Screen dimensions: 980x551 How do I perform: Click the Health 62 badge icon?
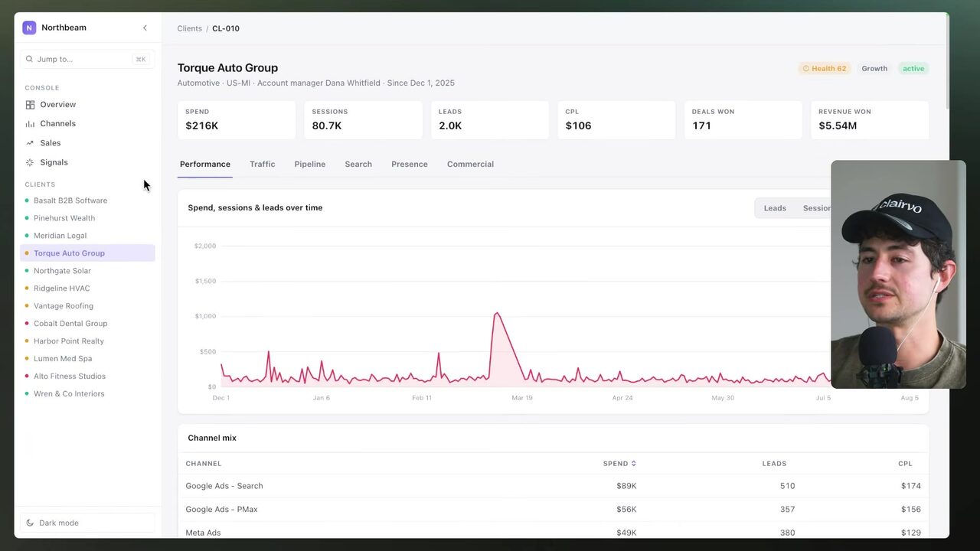pos(805,69)
